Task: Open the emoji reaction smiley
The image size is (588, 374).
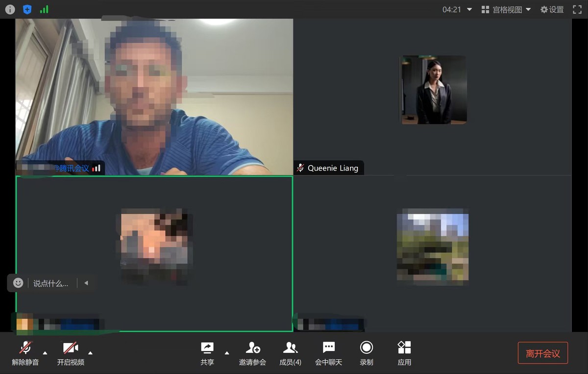Action: pos(18,283)
